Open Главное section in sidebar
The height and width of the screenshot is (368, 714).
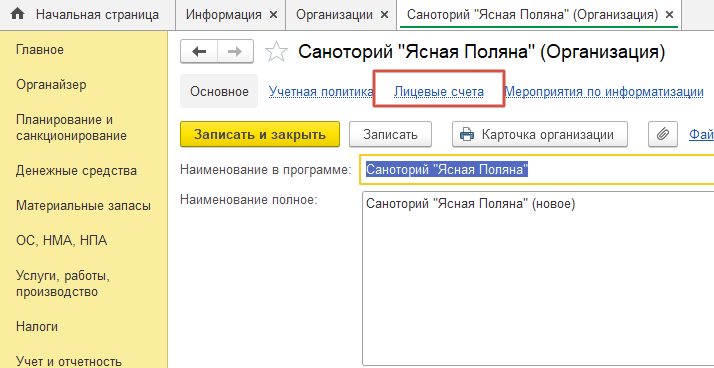pos(40,49)
